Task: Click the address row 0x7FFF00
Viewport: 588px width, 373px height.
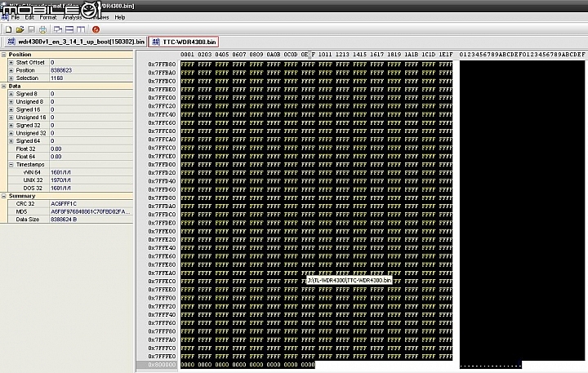Action: [162, 298]
